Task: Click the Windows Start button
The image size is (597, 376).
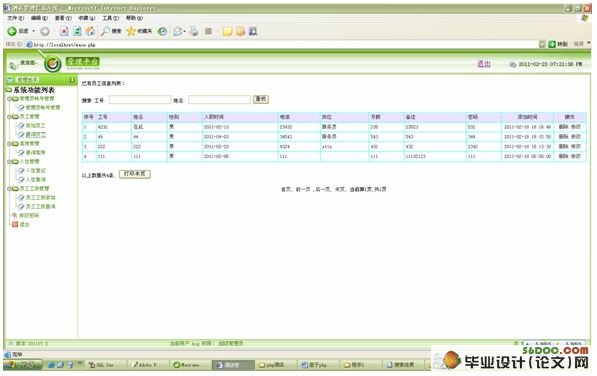Action: (23, 365)
